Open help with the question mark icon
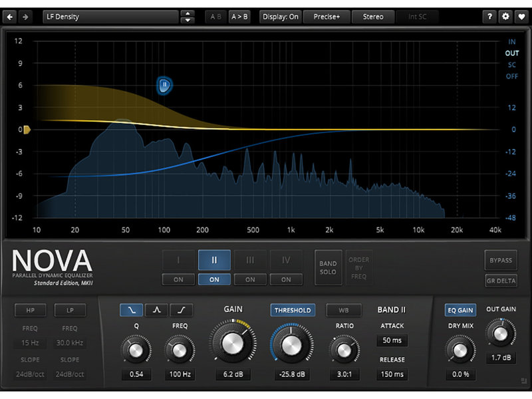The height and width of the screenshot is (399, 532). click(491, 17)
